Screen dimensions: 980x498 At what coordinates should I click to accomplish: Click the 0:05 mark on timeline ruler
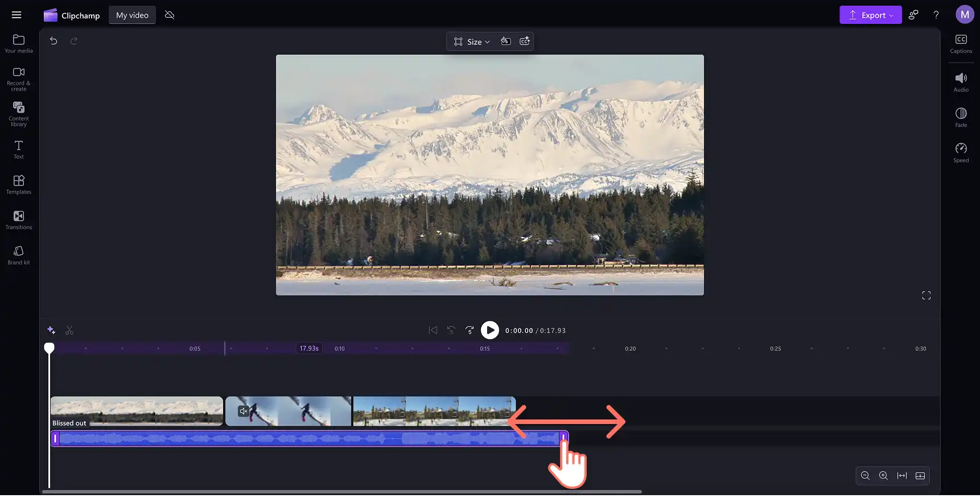point(195,349)
